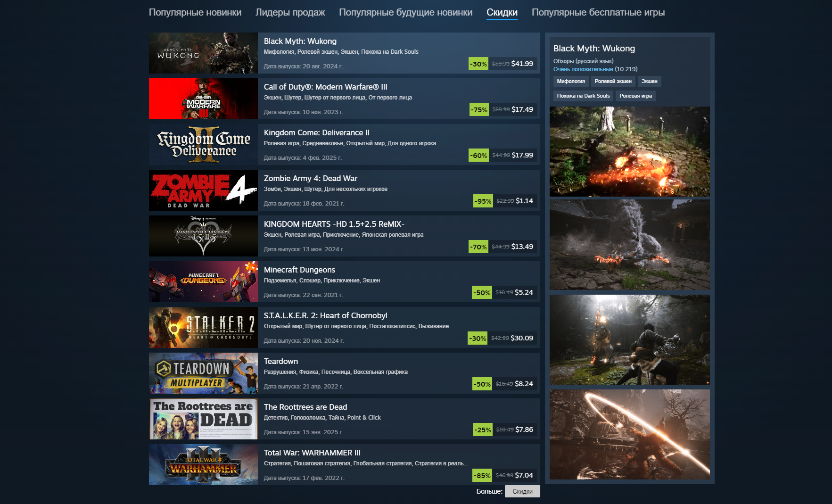The width and height of the screenshot is (832, 504).
Task: Click the S.T.A.L.K.E.R. 2: Heart of Chornobyl title
Action: 326,316
